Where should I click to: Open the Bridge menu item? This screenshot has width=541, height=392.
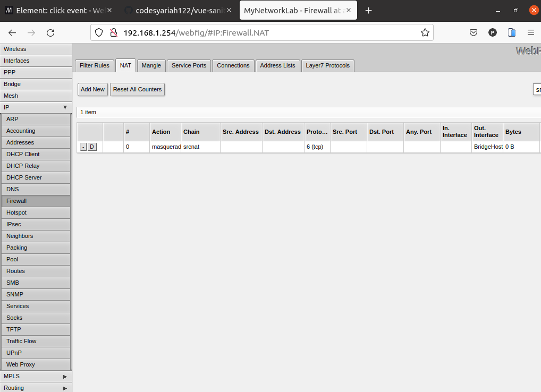tap(36, 84)
